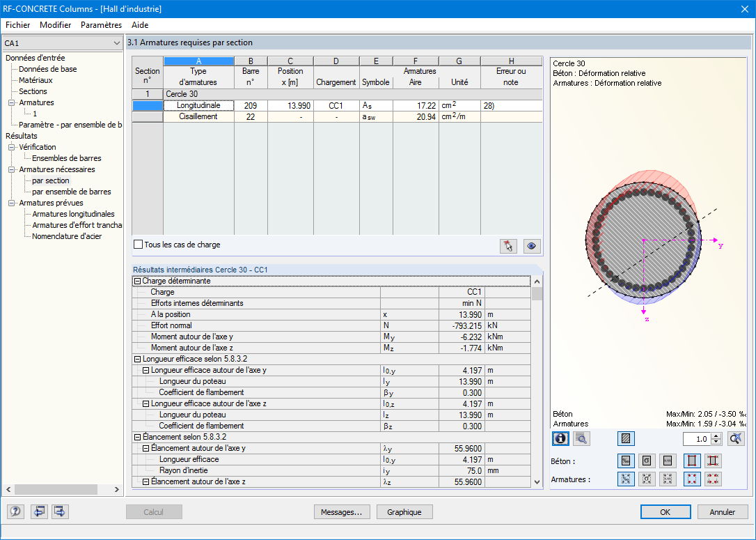Viewport: 756px width, 540px height.
Task: Collapse Longueur efficace autour de l'axe y
Action: pos(145,370)
